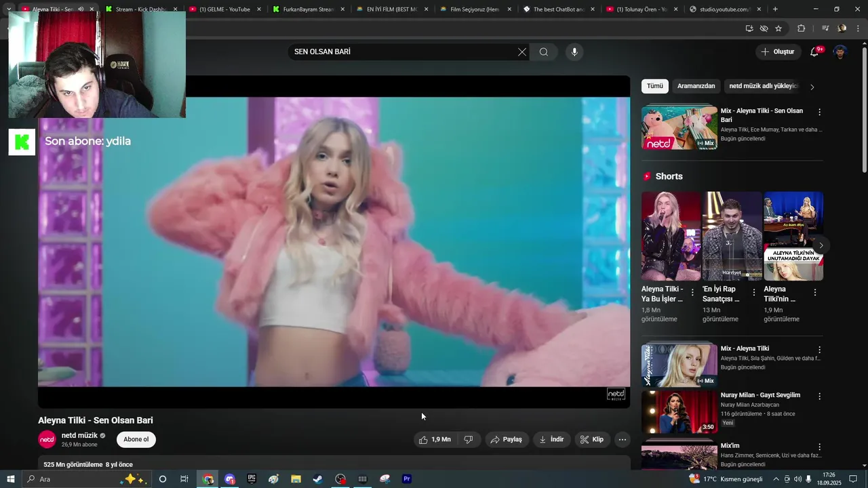Open Epic Games launcher from taskbar

(x=252, y=479)
